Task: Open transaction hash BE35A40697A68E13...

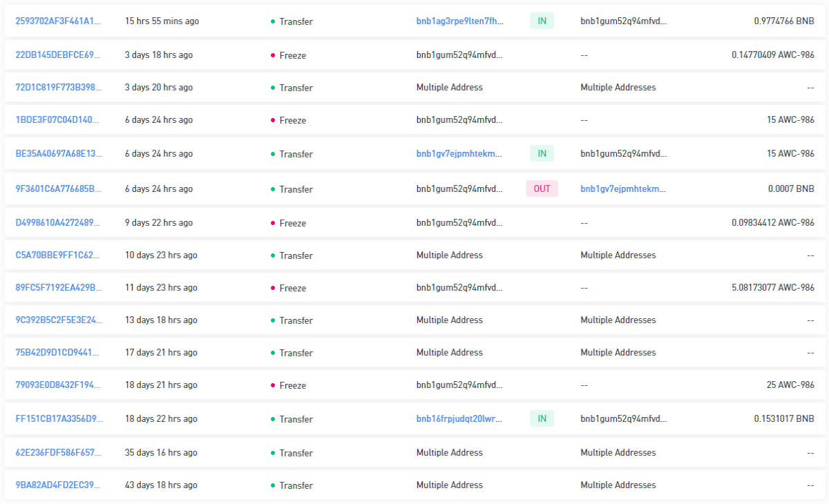Action: tap(59, 154)
